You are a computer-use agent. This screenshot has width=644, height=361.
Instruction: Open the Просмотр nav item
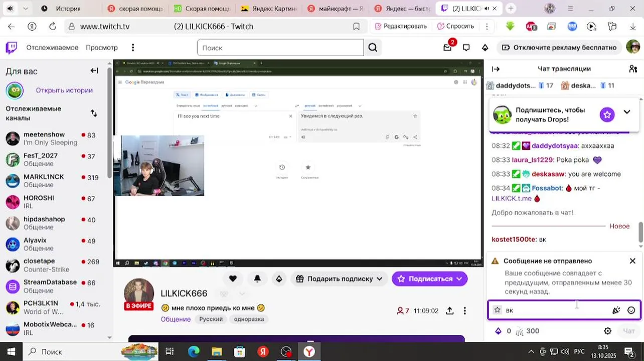102,48
